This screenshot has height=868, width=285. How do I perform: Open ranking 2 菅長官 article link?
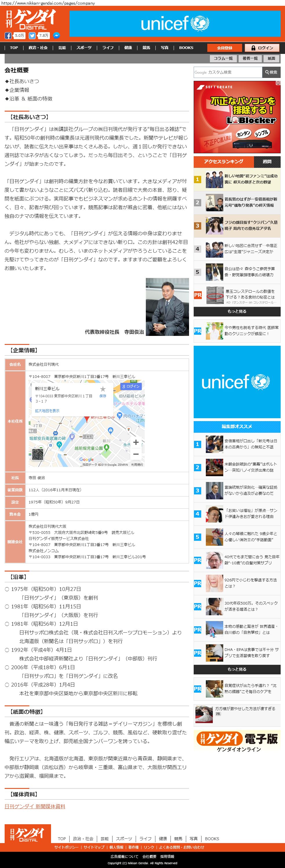(x=251, y=202)
